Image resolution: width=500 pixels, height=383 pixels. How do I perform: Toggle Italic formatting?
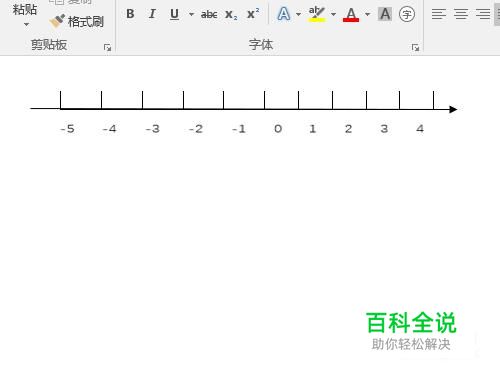(152, 14)
